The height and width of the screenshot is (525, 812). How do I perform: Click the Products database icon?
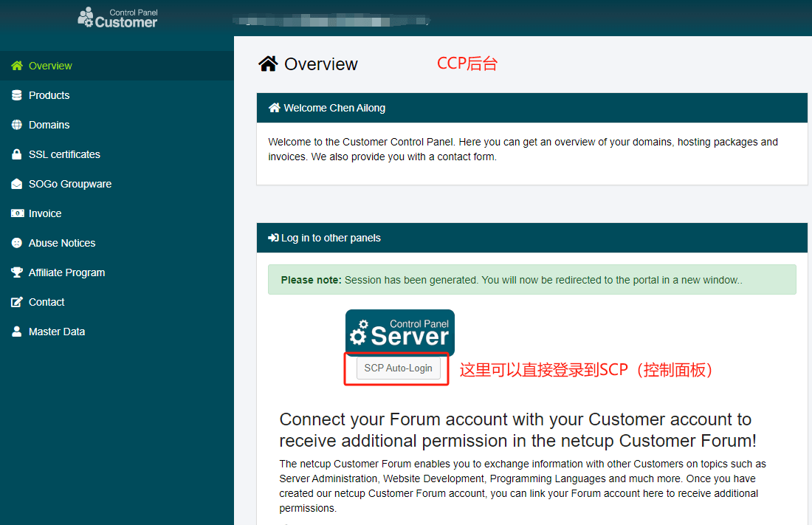17,95
